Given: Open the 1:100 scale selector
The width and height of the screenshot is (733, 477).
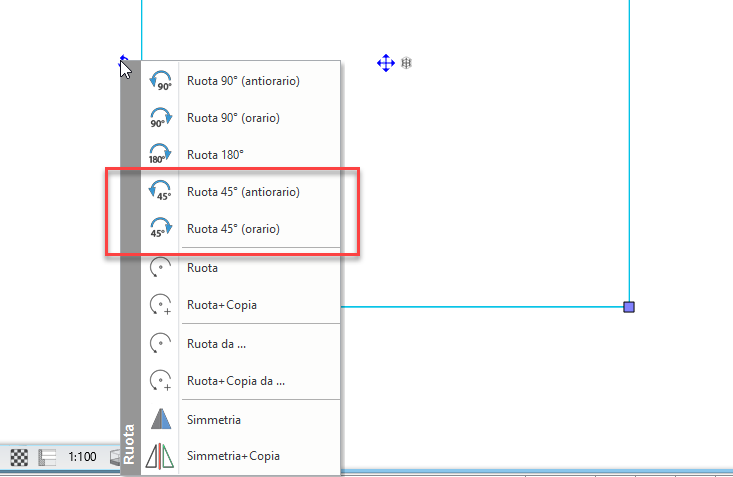Looking at the screenshot, I should (x=82, y=456).
